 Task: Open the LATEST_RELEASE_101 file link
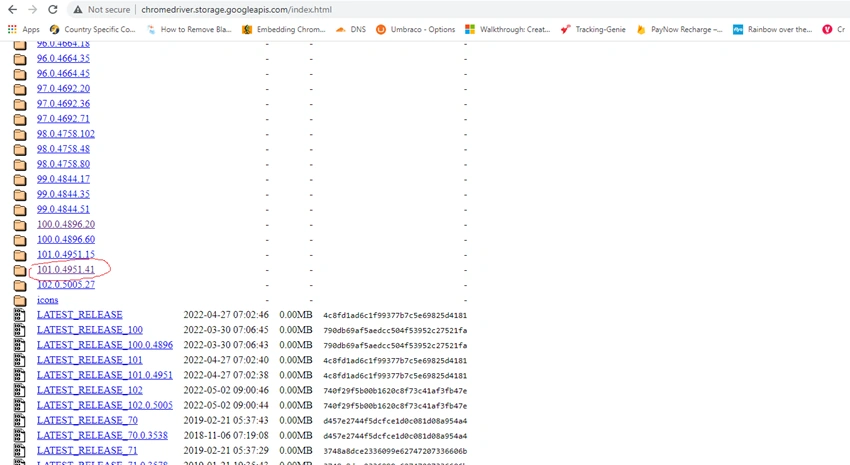(x=89, y=360)
